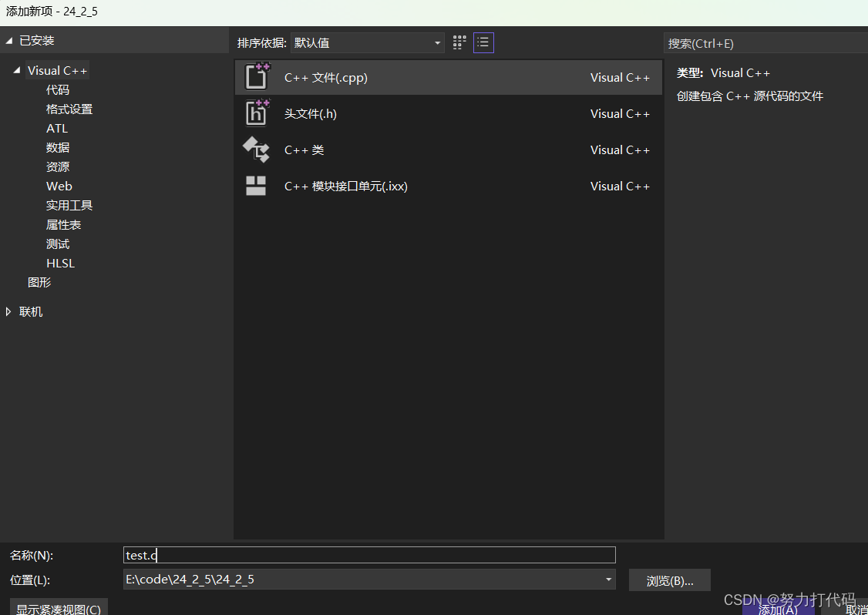868x615 pixels.
Task: Open the 位置 path history dropdown
Action: [x=608, y=580]
